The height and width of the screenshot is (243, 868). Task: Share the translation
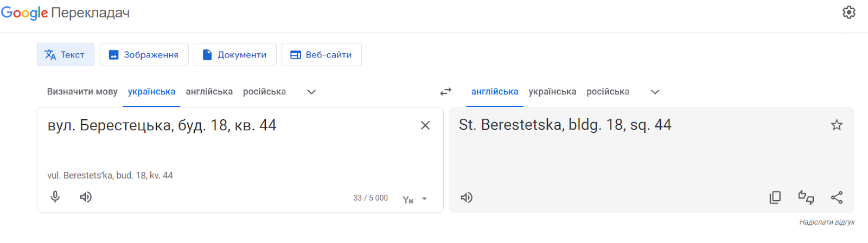(837, 197)
